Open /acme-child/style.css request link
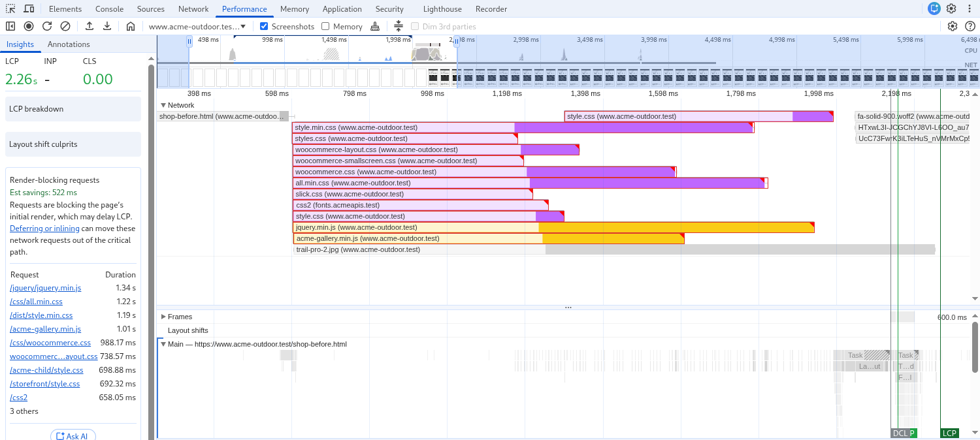 pyautogui.click(x=46, y=370)
